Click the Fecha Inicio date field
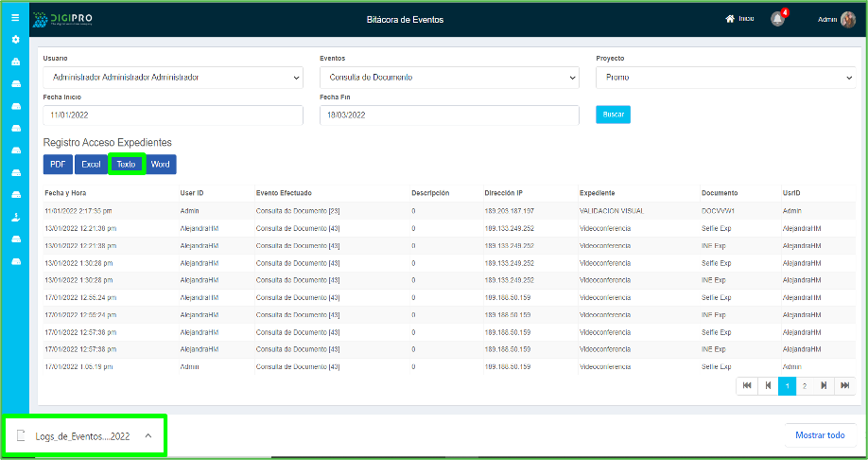Viewport: 868px width, 460px height. pos(172,115)
